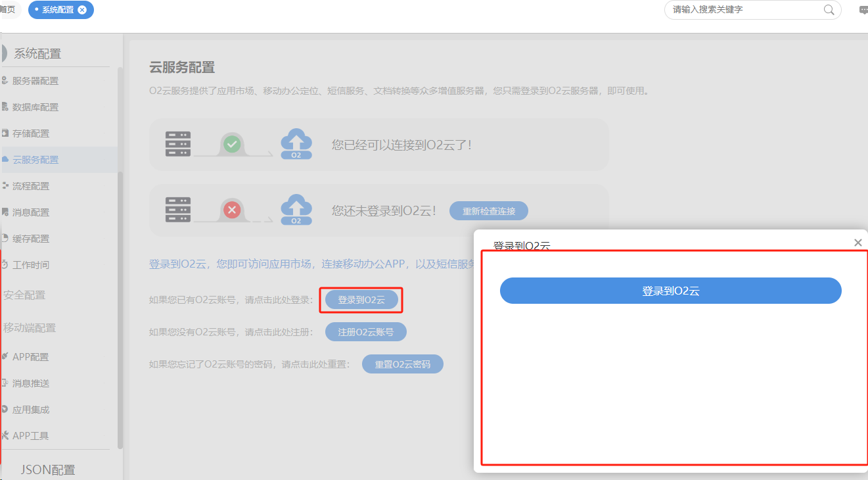This screenshot has width=868, height=480.
Task: Click the 重置O2云密码 button
Action: click(402, 364)
